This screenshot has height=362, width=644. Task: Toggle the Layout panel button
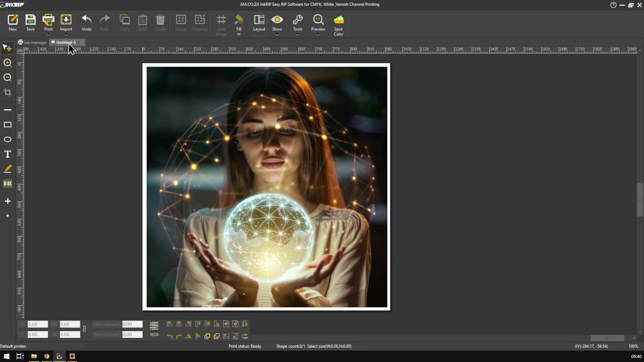[259, 23]
